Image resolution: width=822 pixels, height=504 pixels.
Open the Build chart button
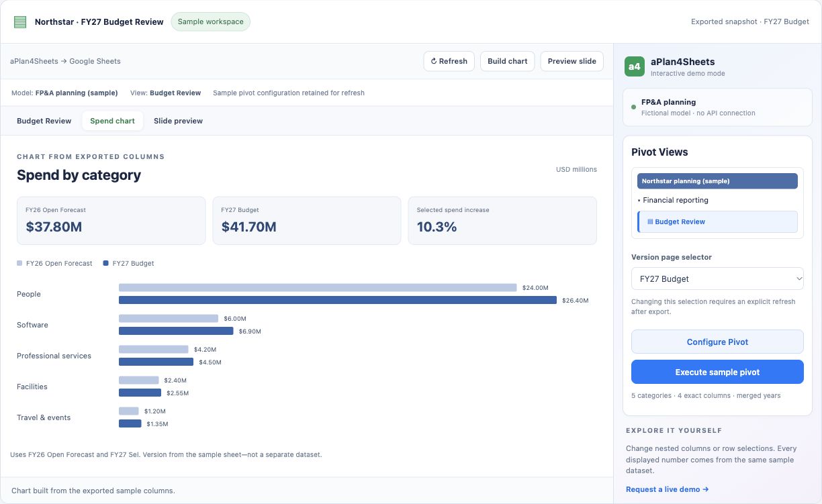point(508,61)
